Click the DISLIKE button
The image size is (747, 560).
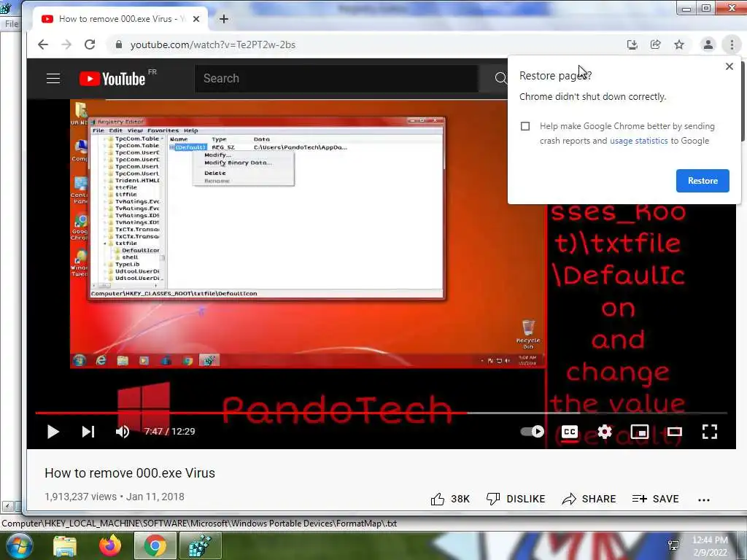(516, 499)
